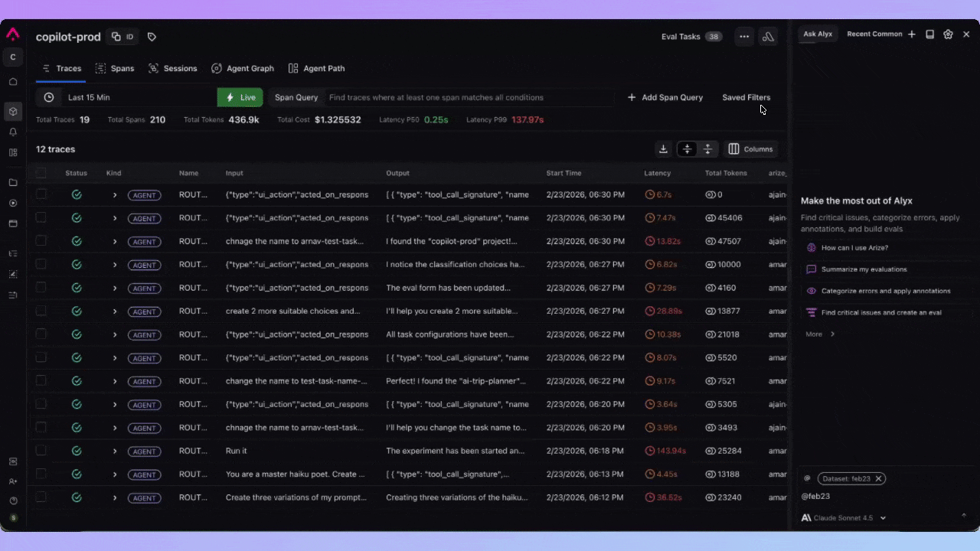The height and width of the screenshot is (551, 980).
Task: Close the Alyx panel
Action: tap(966, 34)
